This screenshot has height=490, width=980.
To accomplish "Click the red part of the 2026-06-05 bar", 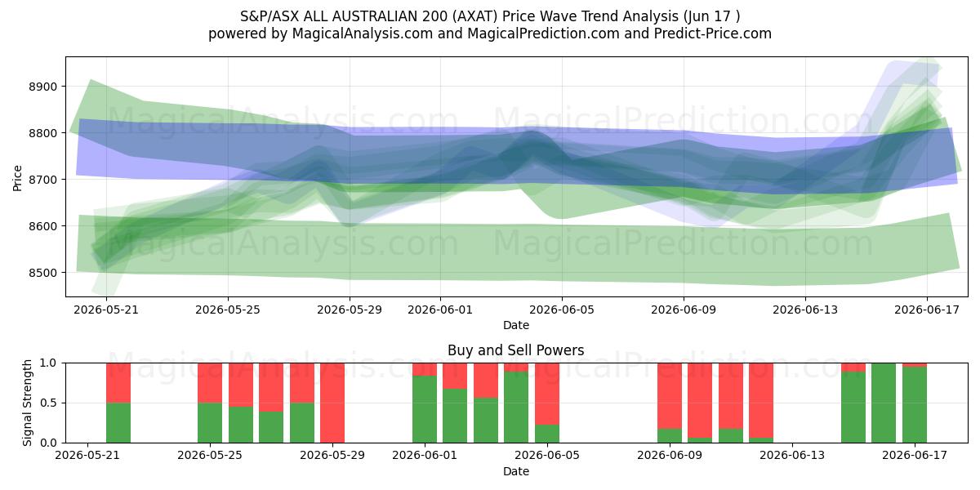I will point(547,394).
